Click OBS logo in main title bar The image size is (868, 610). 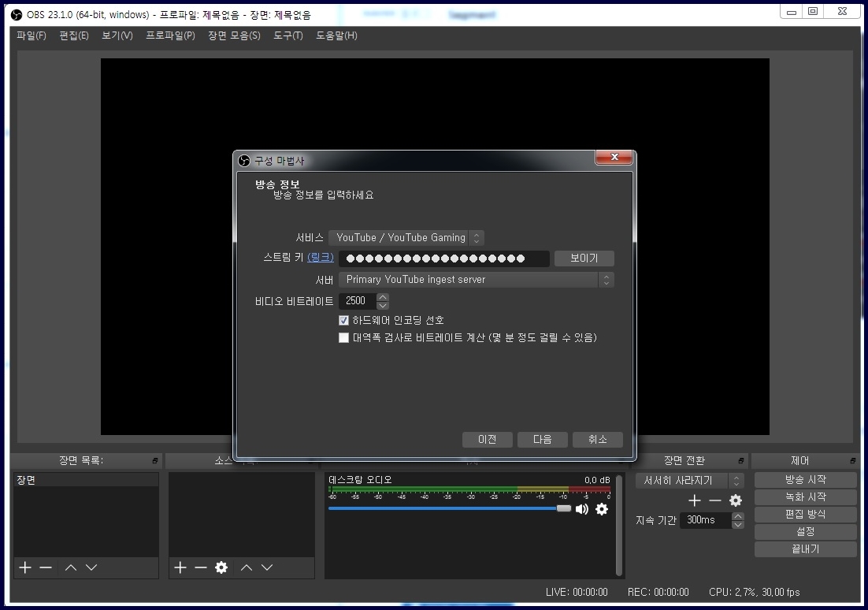point(17,15)
